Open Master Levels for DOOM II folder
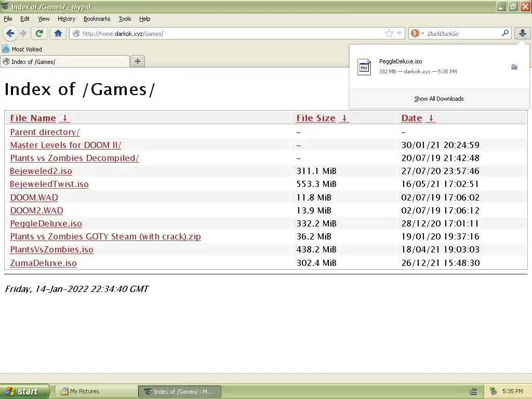 coord(65,145)
